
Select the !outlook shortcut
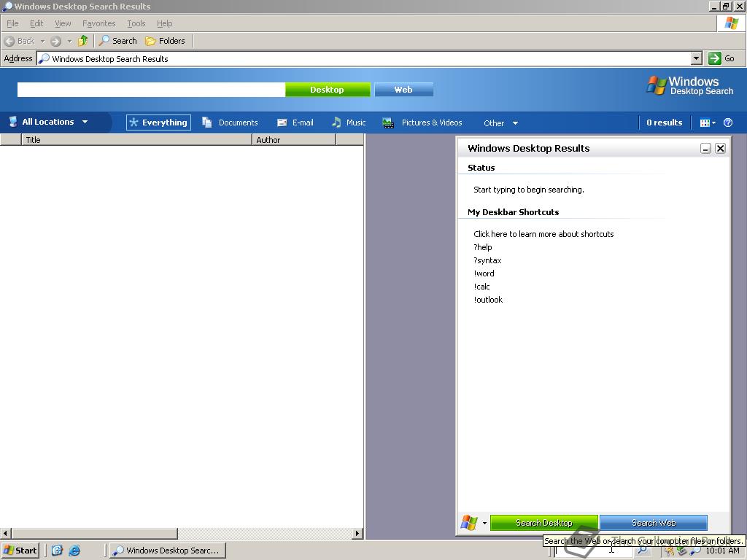click(488, 300)
